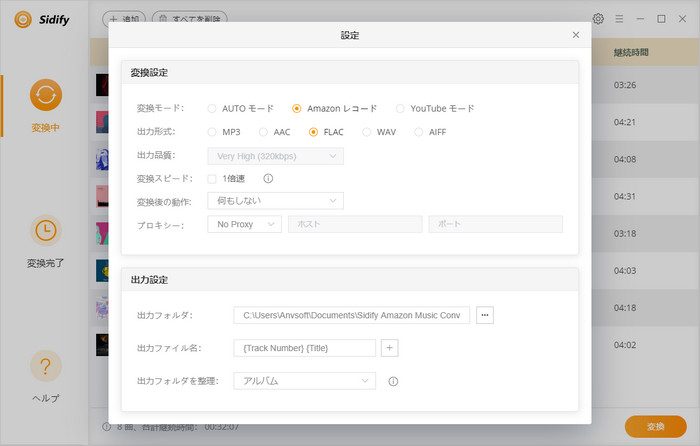Open the No Proxy dropdown
Image resolution: width=700 pixels, height=446 pixels.
[245, 224]
